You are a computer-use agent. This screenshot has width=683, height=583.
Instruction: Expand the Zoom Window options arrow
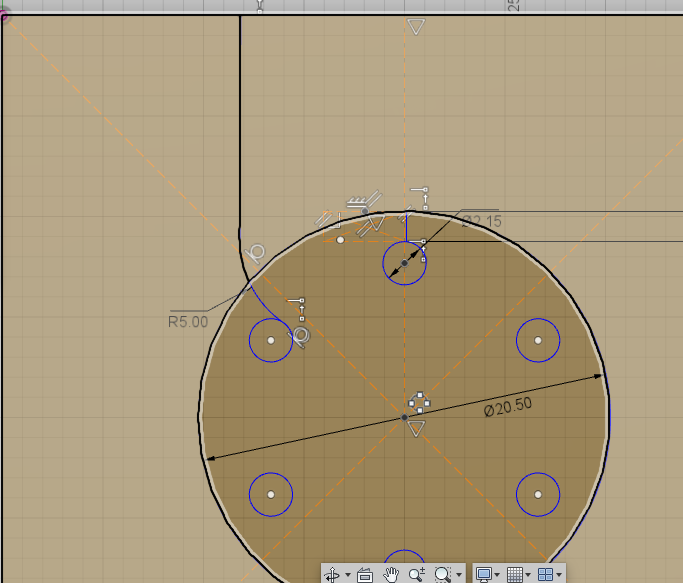tap(459, 575)
